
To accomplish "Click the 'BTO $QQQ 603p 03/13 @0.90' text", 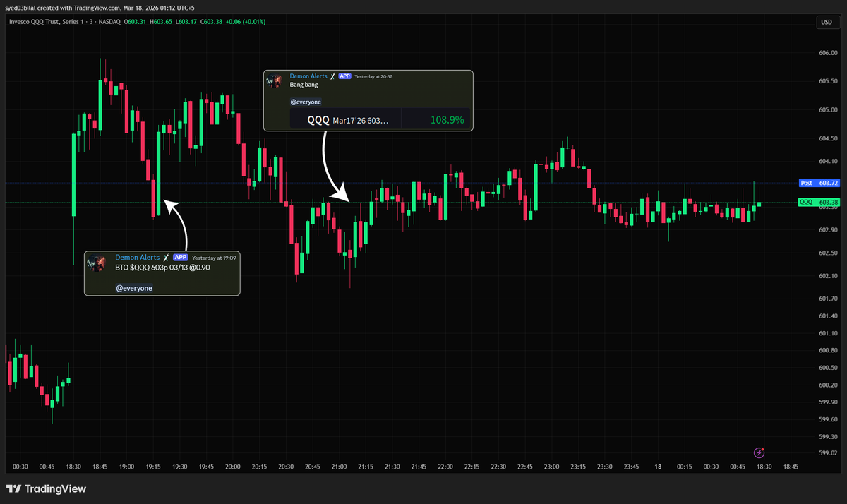I will [162, 268].
